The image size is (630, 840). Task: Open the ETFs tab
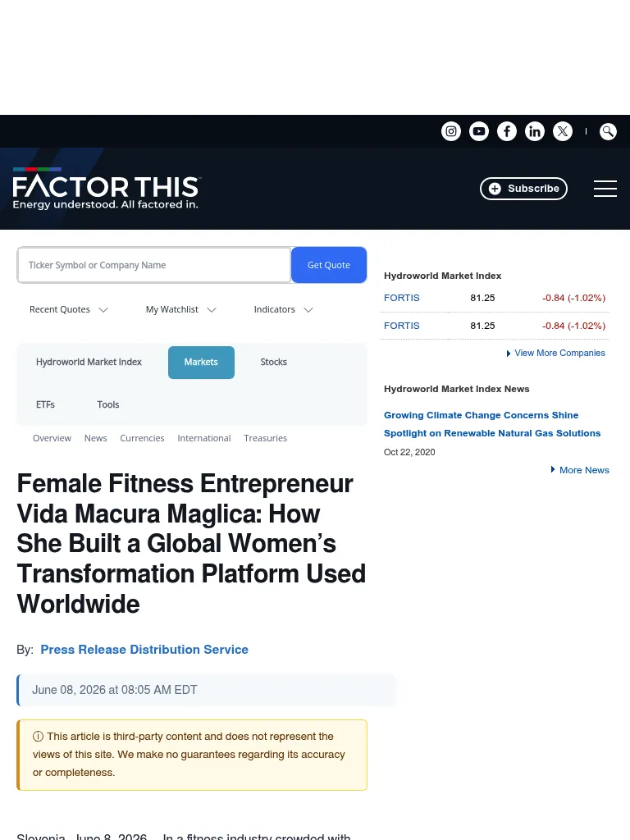(46, 404)
